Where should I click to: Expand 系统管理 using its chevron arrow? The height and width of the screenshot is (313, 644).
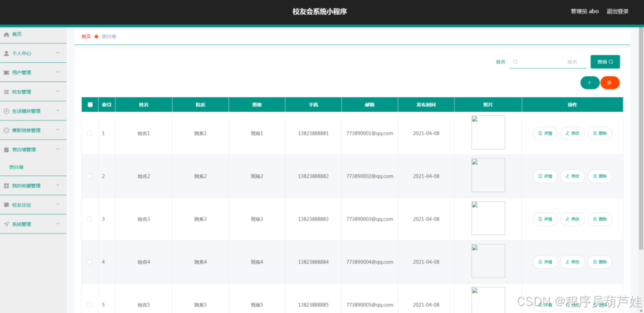pyautogui.click(x=58, y=223)
